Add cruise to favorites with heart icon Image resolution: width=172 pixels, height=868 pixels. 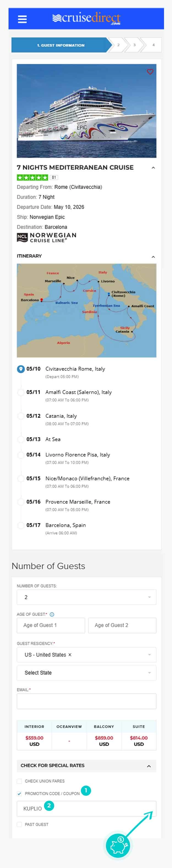click(150, 72)
